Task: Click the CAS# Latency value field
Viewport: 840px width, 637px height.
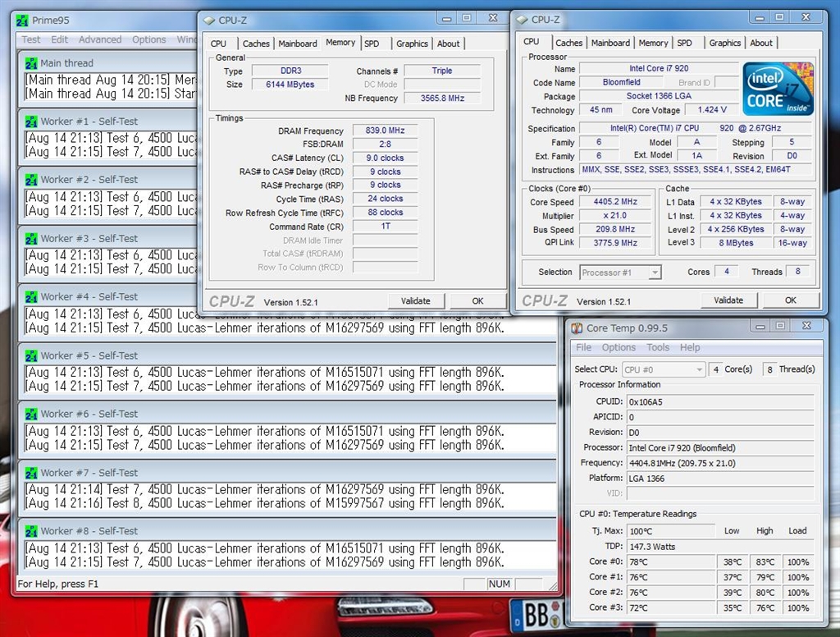Action: click(384, 158)
